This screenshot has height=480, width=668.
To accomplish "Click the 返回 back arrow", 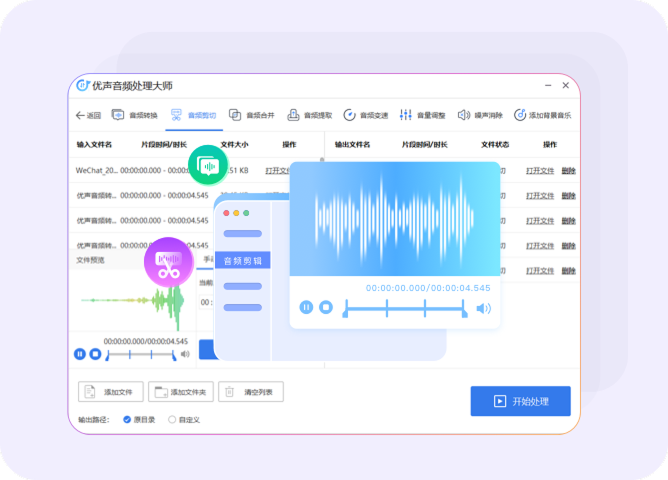I will 88,115.
